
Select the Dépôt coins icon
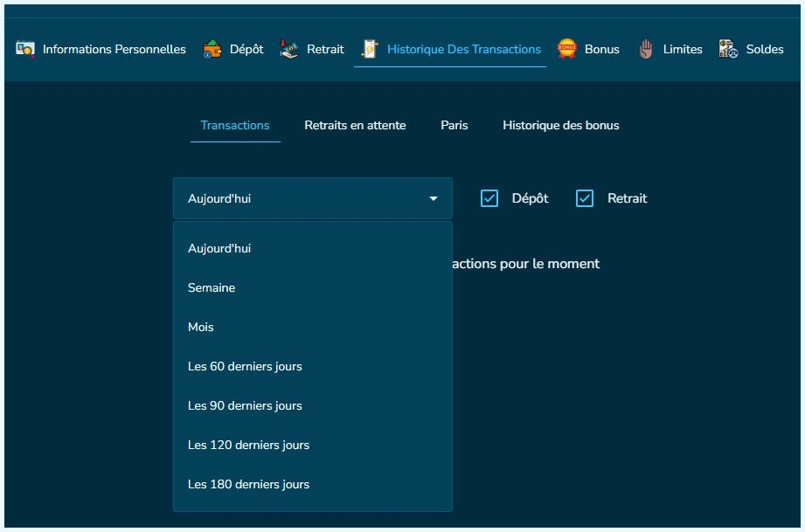(211, 49)
